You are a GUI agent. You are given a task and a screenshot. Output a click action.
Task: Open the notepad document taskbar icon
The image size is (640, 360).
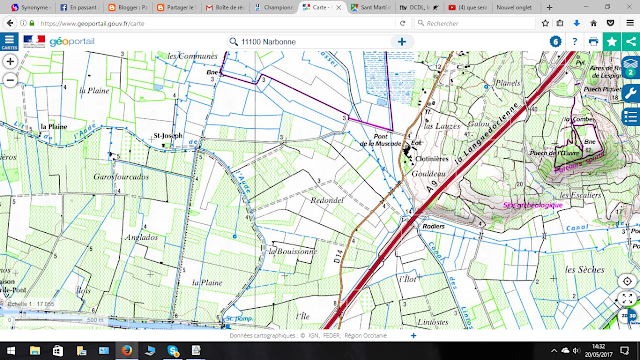coord(196,351)
